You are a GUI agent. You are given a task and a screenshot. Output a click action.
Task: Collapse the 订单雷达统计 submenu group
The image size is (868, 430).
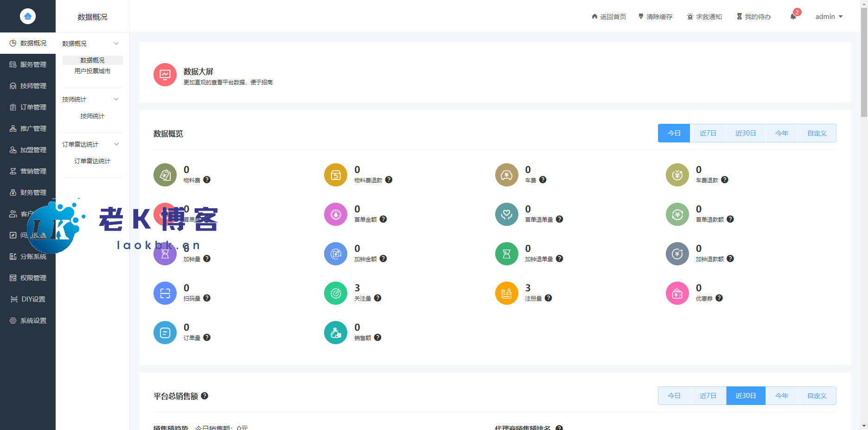(116, 144)
